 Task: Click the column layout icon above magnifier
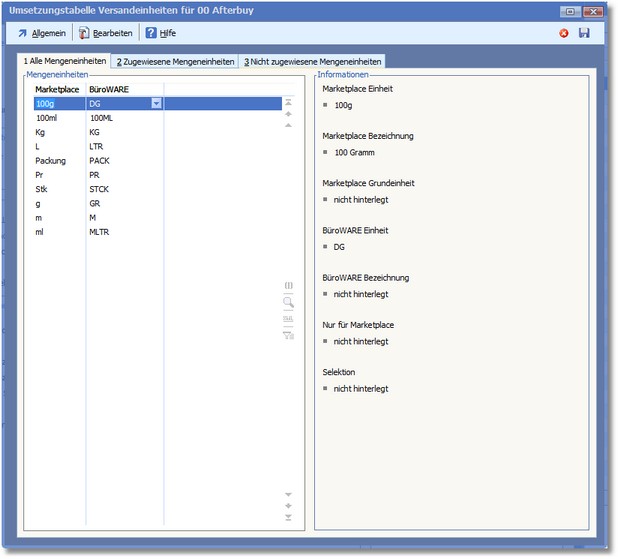coord(289,285)
